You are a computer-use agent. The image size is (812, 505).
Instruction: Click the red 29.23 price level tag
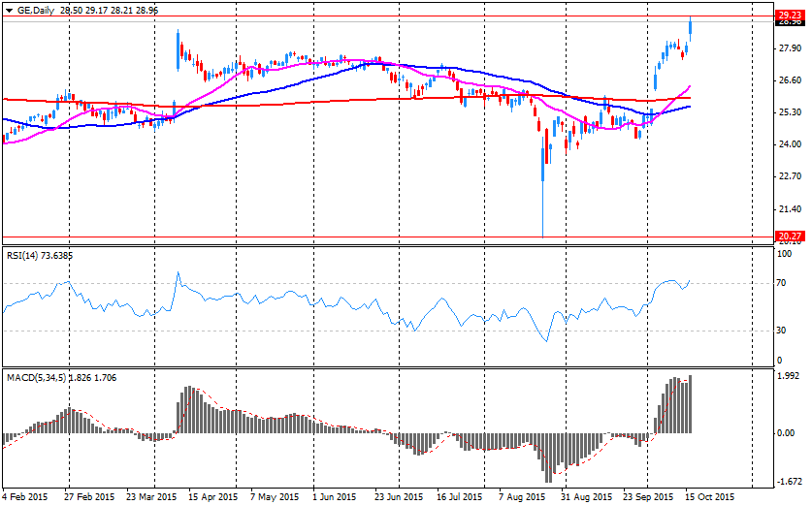point(790,16)
